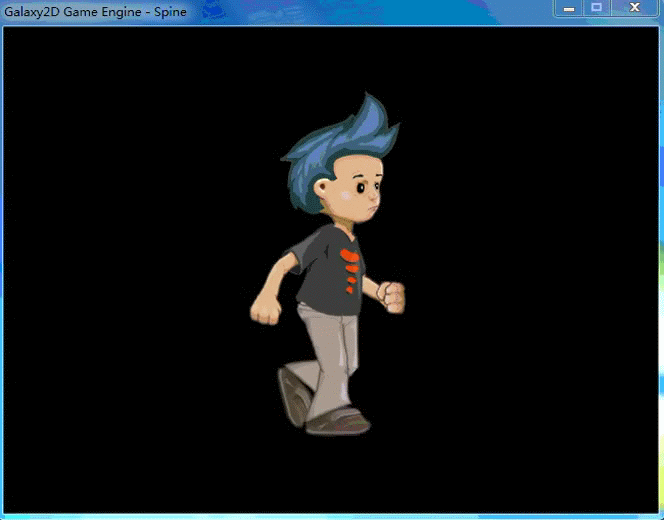Close the Galaxy2D Game Engine window
Image resolution: width=664 pixels, height=520 pixels.
tap(634, 8)
